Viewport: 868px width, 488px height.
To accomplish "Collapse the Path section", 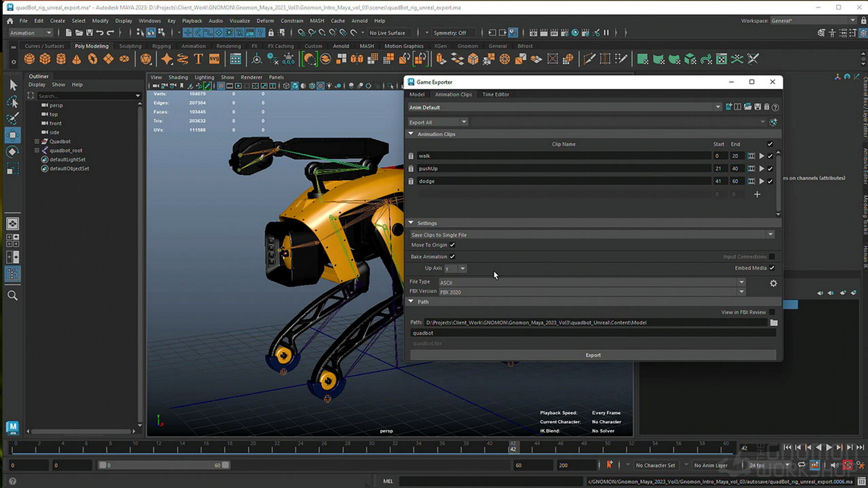I will tap(412, 301).
